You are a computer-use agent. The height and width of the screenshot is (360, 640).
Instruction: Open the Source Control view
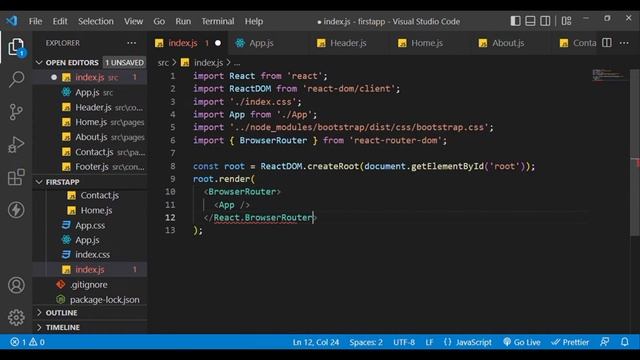point(16,112)
